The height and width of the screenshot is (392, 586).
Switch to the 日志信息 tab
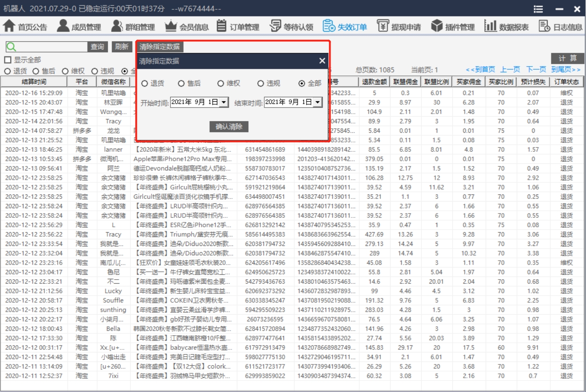(x=561, y=27)
